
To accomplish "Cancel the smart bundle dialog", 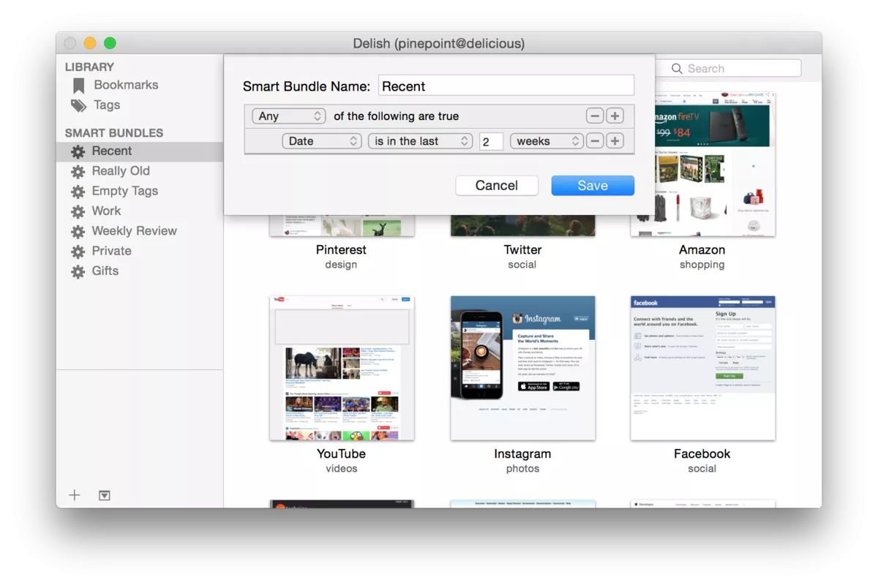I will click(497, 186).
